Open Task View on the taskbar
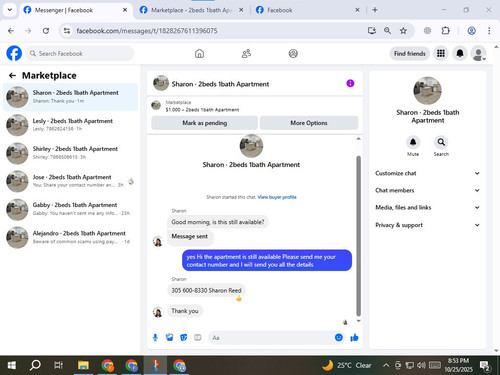 [x=59, y=365]
